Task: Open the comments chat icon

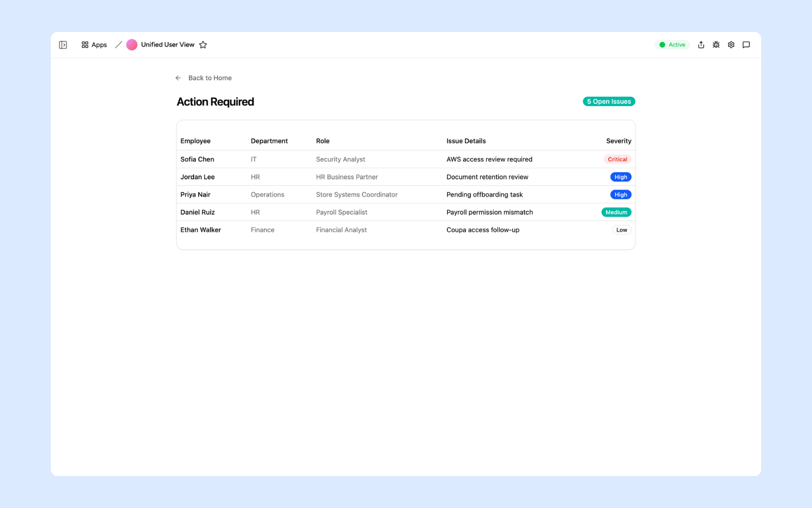Action: coord(746,45)
